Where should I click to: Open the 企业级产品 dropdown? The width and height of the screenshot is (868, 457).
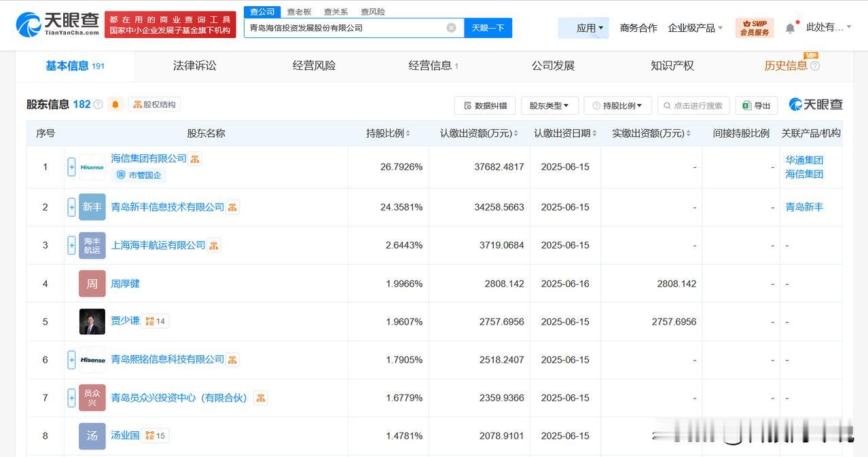(695, 28)
